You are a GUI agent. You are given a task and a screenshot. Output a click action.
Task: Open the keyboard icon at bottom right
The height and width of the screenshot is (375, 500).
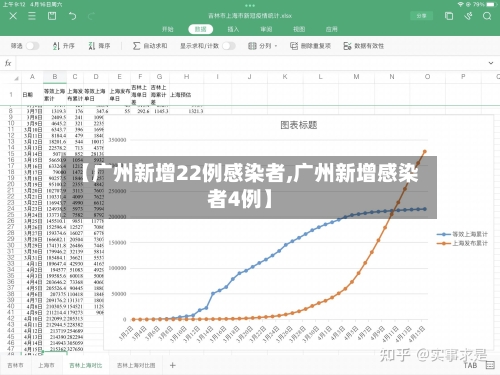pos(490,365)
